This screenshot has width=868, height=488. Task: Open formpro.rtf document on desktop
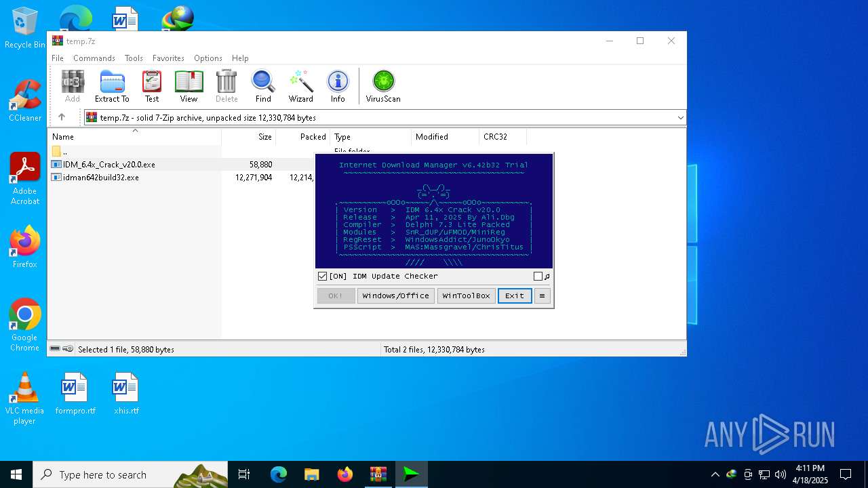coord(75,393)
